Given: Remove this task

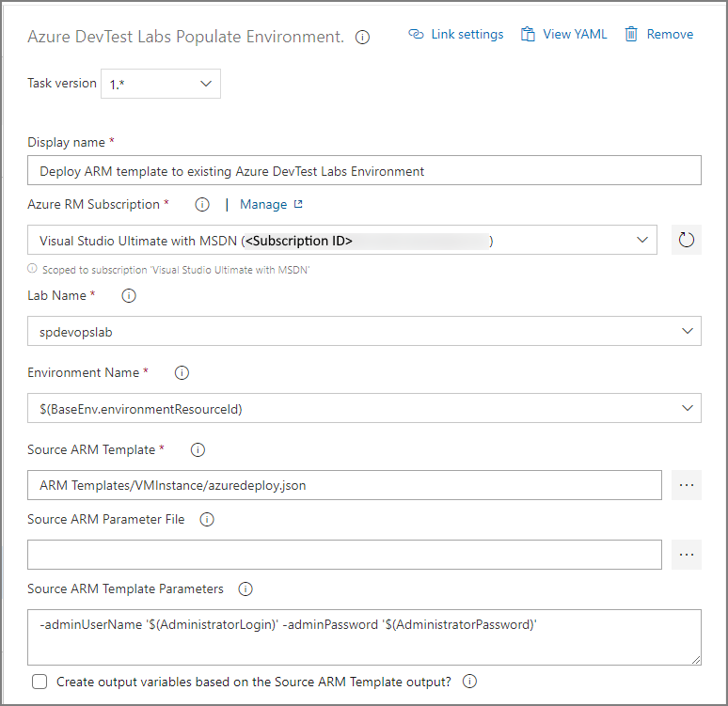Looking at the screenshot, I should coord(658,35).
